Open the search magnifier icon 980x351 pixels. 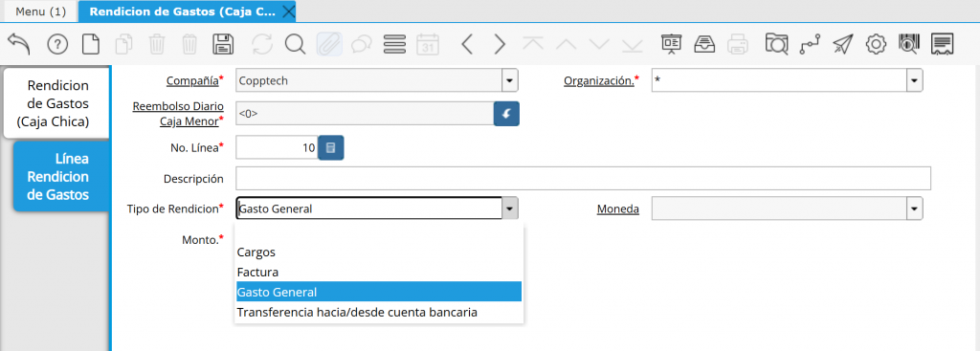[x=295, y=44]
